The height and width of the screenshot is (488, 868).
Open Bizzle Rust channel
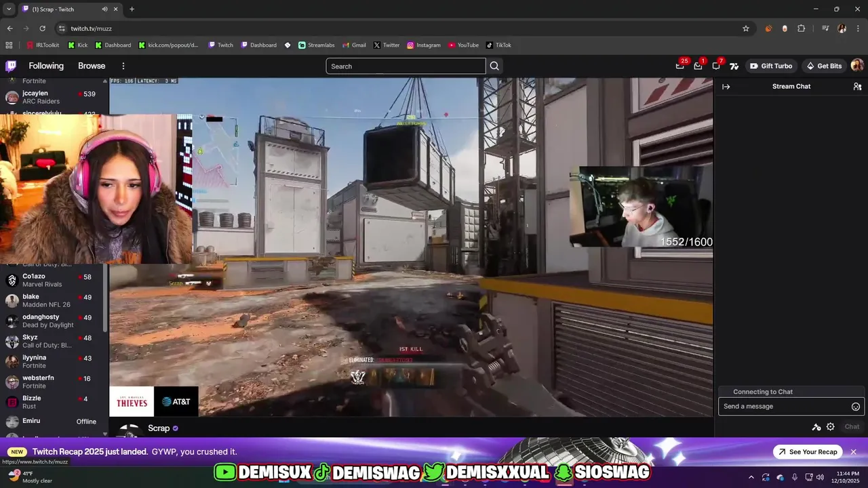[x=53, y=402]
